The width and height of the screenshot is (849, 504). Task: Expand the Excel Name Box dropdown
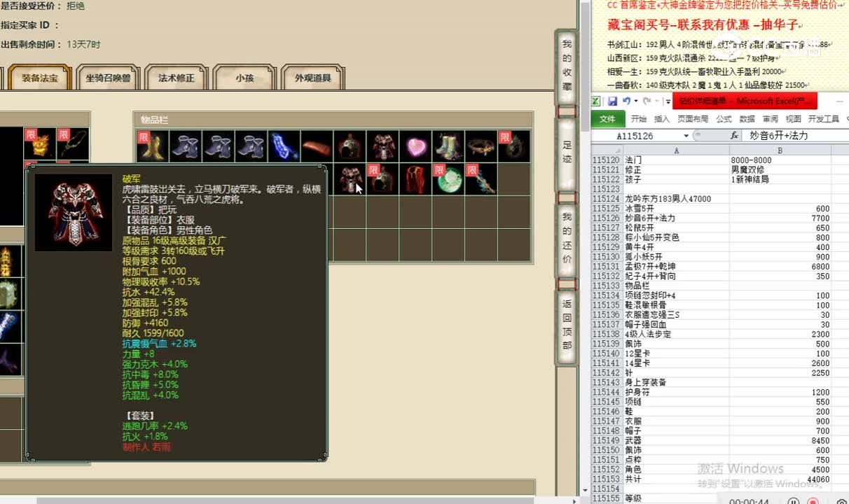tap(686, 136)
